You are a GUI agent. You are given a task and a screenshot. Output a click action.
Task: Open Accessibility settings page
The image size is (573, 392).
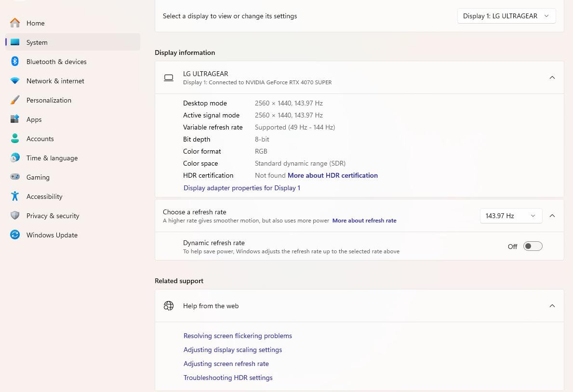click(73, 196)
